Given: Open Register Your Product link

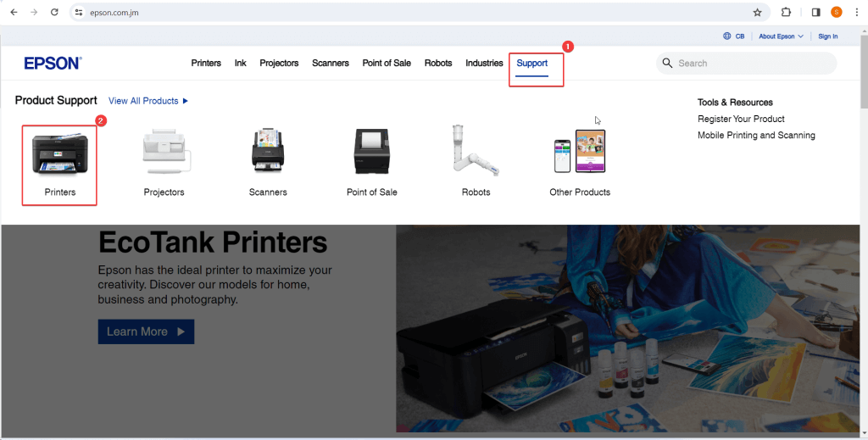Looking at the screenshot, I should (x=741, y=119).
